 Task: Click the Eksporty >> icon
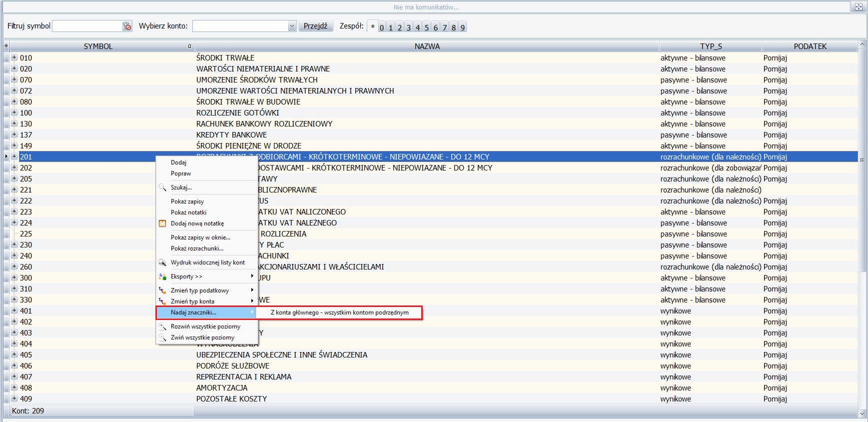[x=162, y=276]
